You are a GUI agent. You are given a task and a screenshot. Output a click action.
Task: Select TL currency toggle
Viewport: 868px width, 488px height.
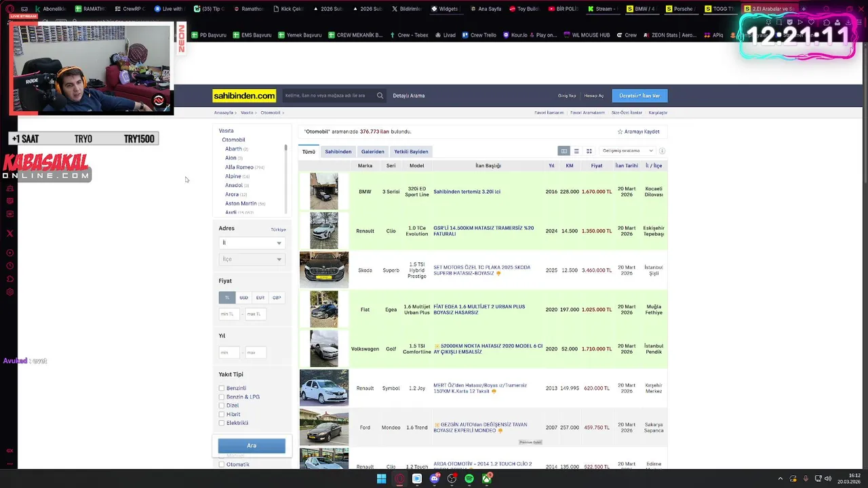pos(226,298)
